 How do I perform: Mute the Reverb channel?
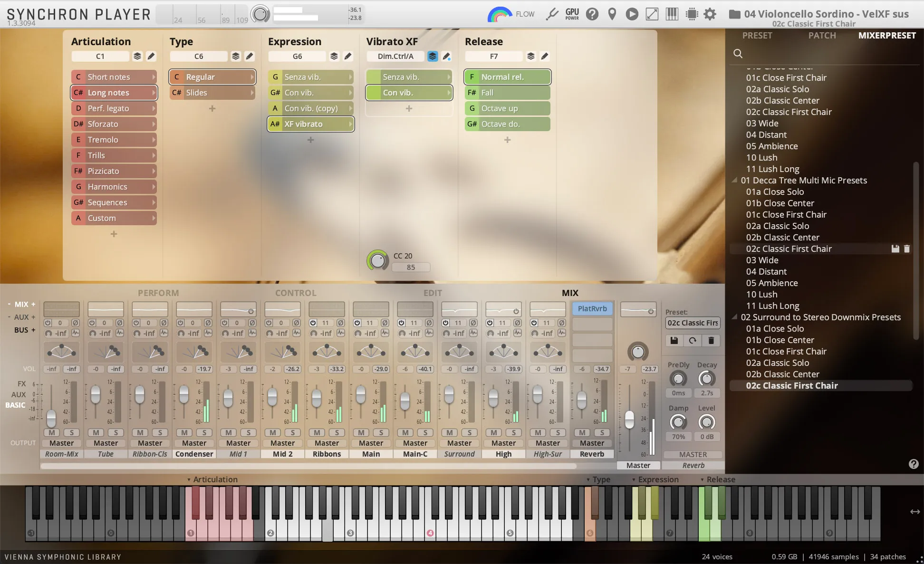click(x=582, y=432)
